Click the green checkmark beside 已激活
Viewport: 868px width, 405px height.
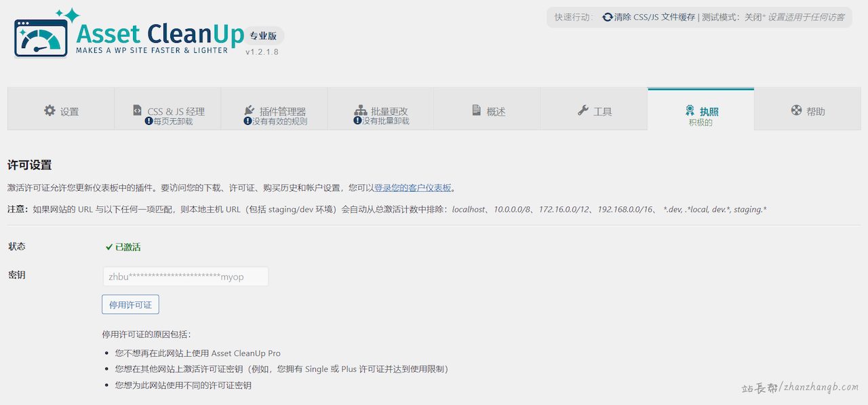pyautogui.click(x=109, y=248)
